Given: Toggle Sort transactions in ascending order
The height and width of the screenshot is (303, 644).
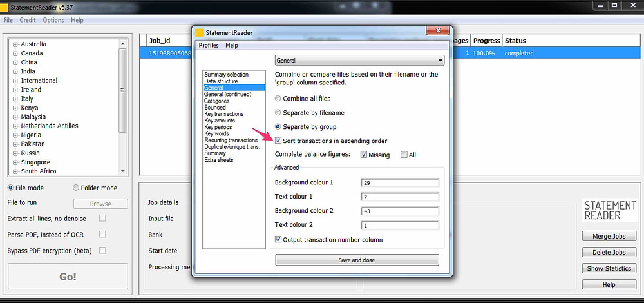Looking at the screenshot, I should point(278,141).
